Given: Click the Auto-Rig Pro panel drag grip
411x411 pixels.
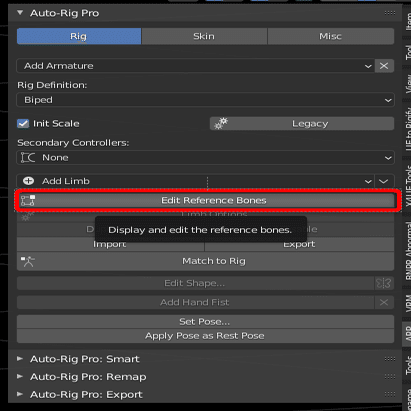Looking at the screenshot, I should pos(390,13).
